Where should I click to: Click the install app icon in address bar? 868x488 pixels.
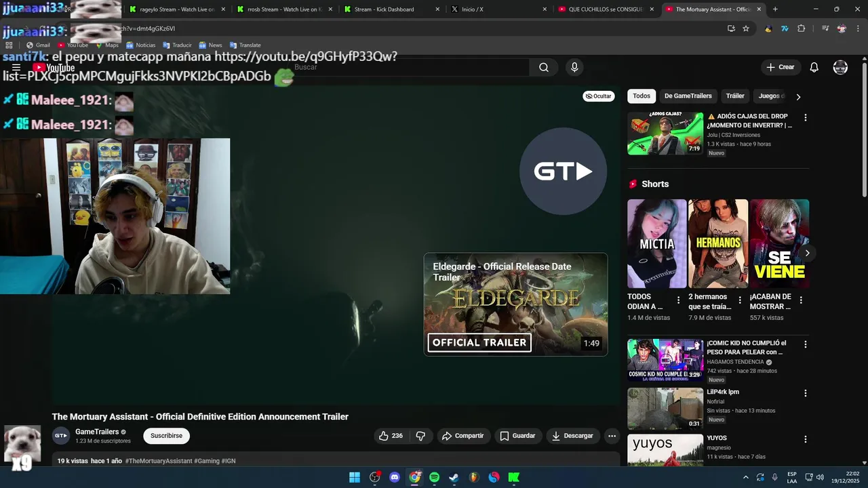point(731,28)
